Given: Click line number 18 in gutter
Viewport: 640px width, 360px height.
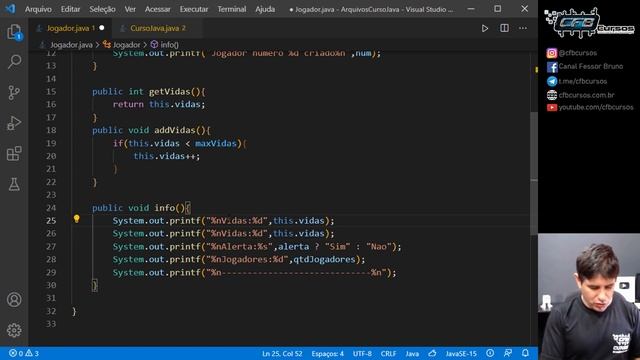Looking at the screenshot, I should click(x=51, y=130).
